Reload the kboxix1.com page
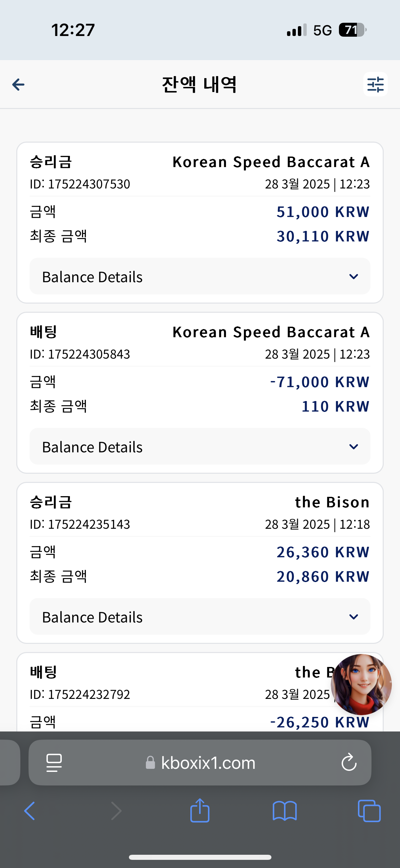Screen dimensions: 400x868 (349, 763)
